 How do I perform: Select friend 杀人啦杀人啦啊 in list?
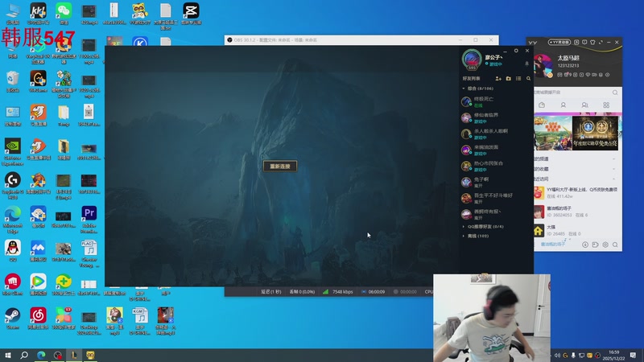coord(496,134)
